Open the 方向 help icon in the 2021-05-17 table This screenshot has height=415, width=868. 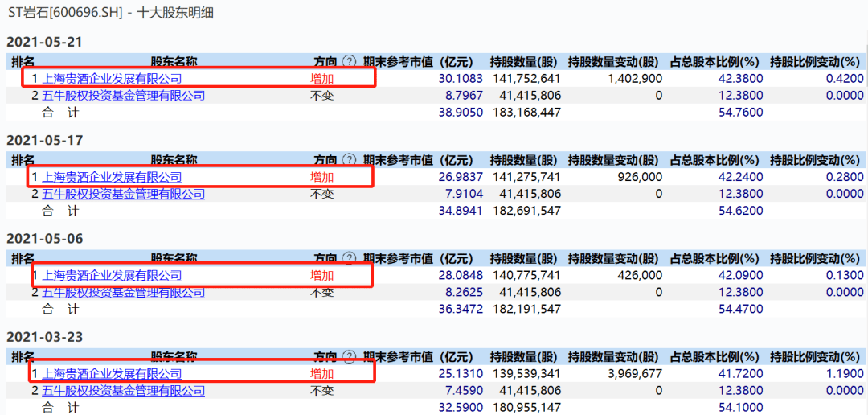pyautogui.click(x=349, y=159)
